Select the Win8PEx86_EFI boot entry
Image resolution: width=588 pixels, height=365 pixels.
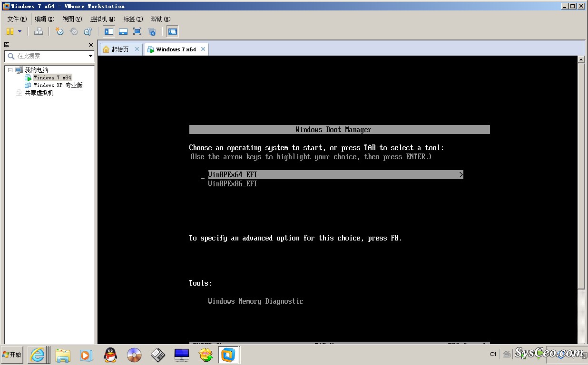[x=233, y=184]
